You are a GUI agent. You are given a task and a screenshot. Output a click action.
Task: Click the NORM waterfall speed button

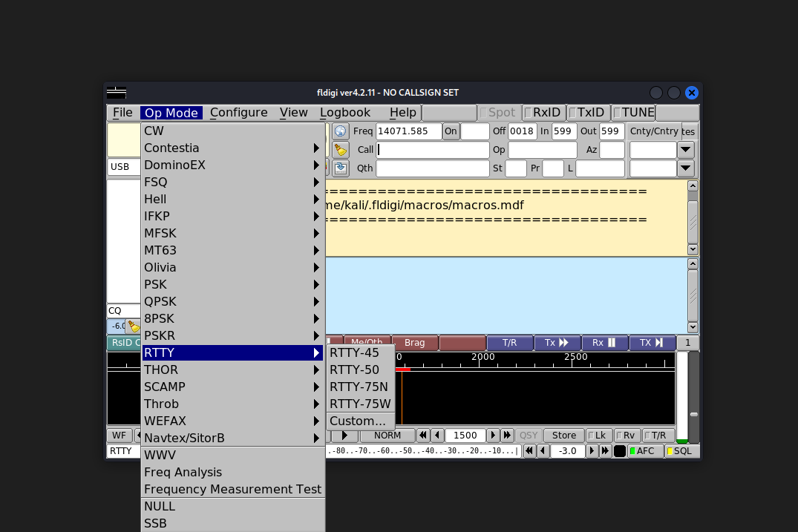coord(387,436)
